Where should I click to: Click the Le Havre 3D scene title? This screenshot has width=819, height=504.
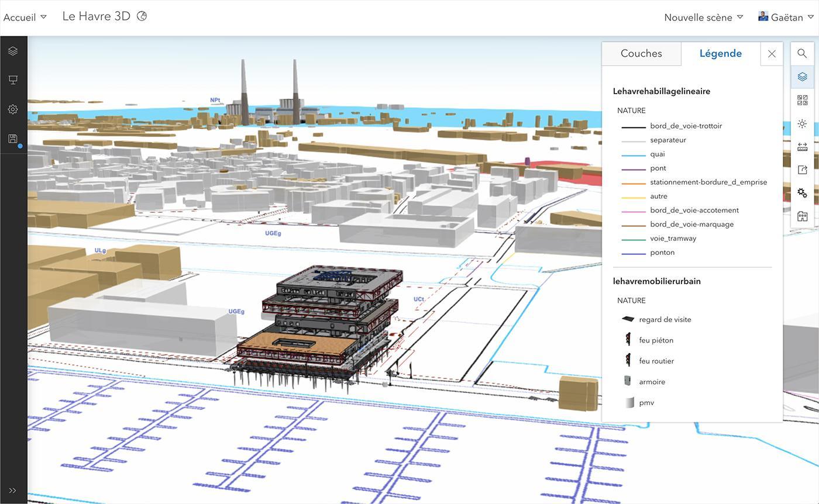(97, 16)
